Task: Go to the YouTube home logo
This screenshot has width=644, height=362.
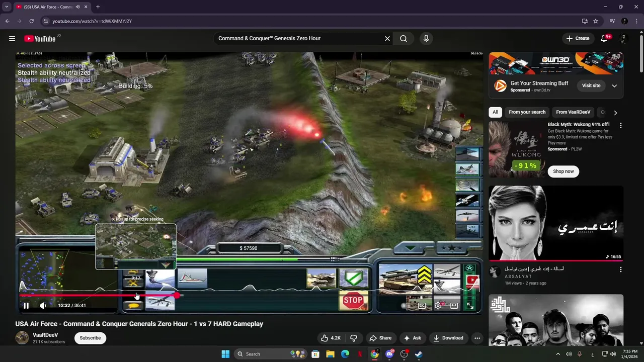Action: pyautogui.click(x=40, y=39)
